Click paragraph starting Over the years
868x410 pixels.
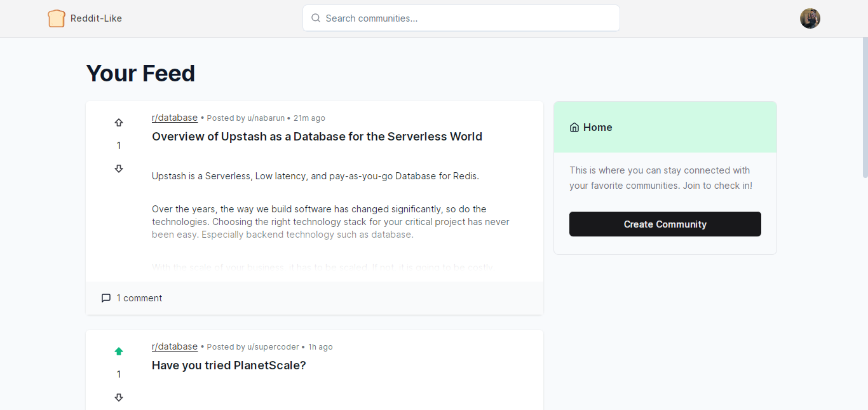(x=330, y=222)
